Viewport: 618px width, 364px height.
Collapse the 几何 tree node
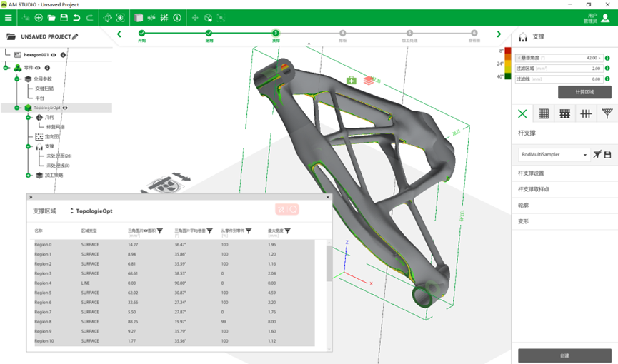[28, 117]
